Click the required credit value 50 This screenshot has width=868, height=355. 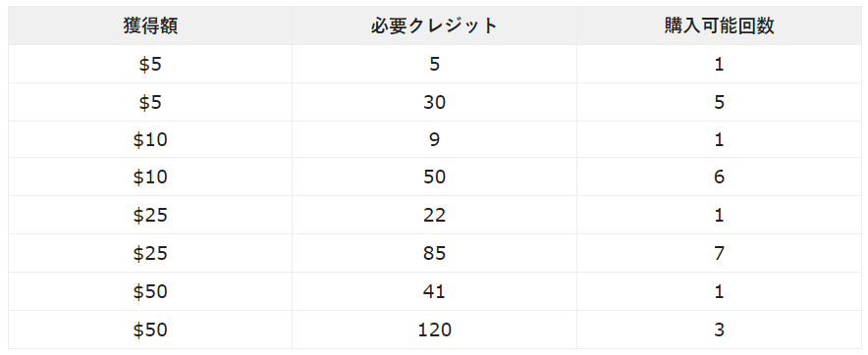(x=434, y=177)
